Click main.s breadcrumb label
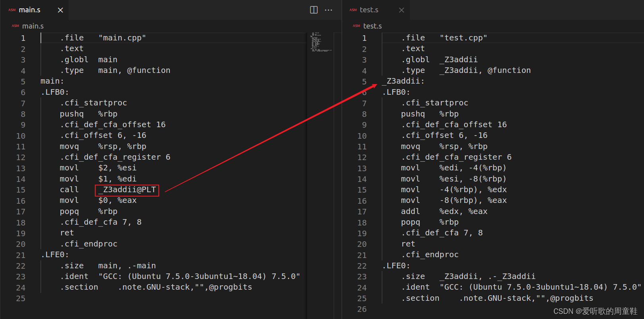 click(x=33, y=26)
